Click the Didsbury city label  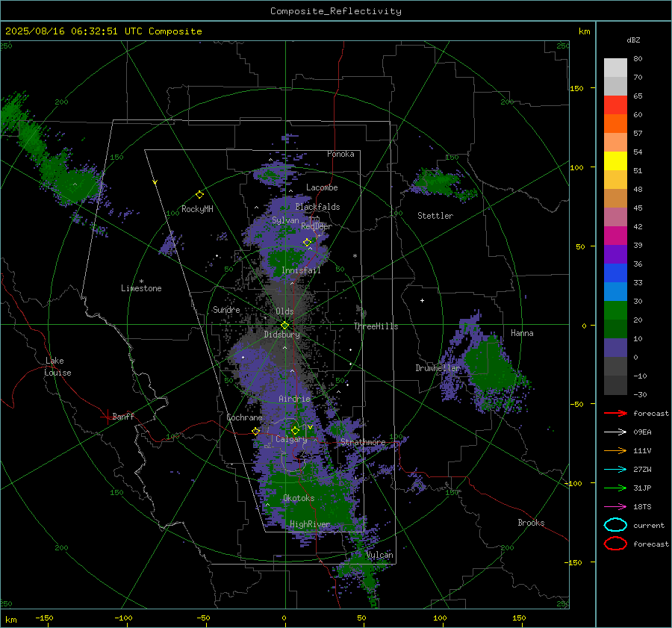[x=281, y=335]
